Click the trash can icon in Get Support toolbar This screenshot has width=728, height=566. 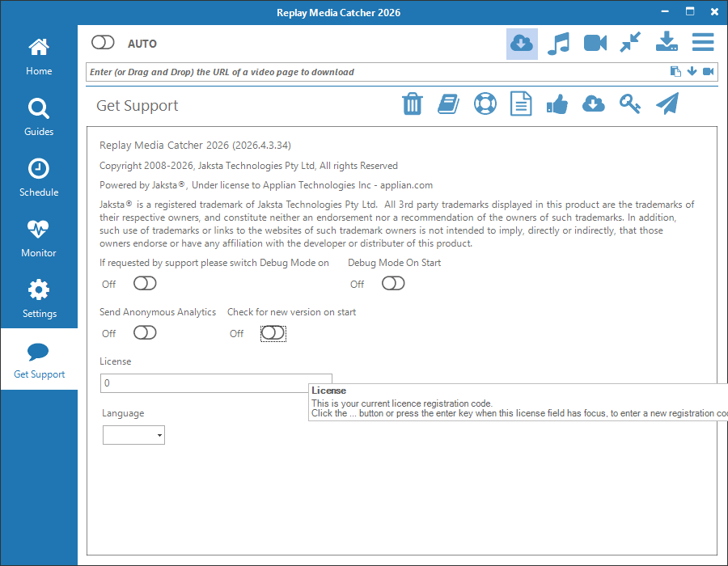pos(413,103)
